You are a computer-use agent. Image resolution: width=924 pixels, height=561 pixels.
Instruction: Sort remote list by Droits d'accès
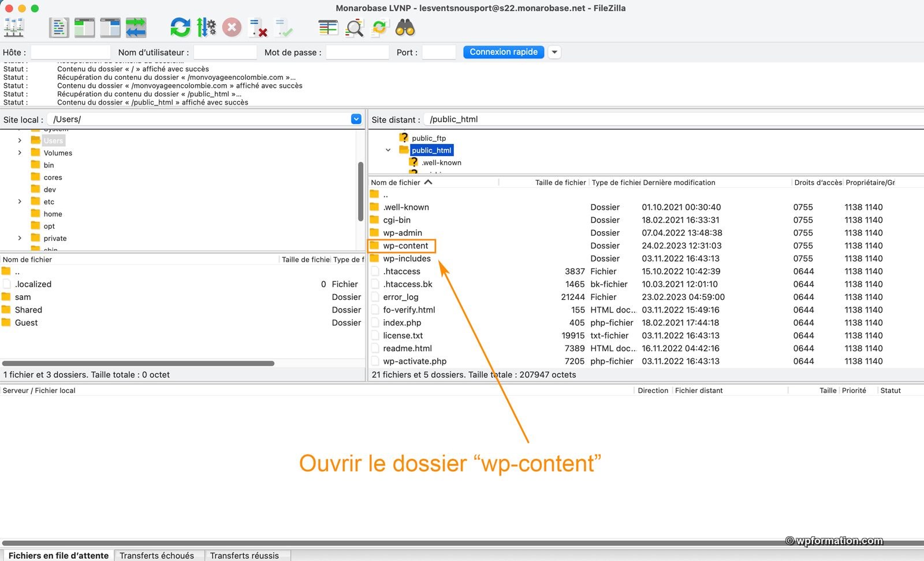point(818,183)
